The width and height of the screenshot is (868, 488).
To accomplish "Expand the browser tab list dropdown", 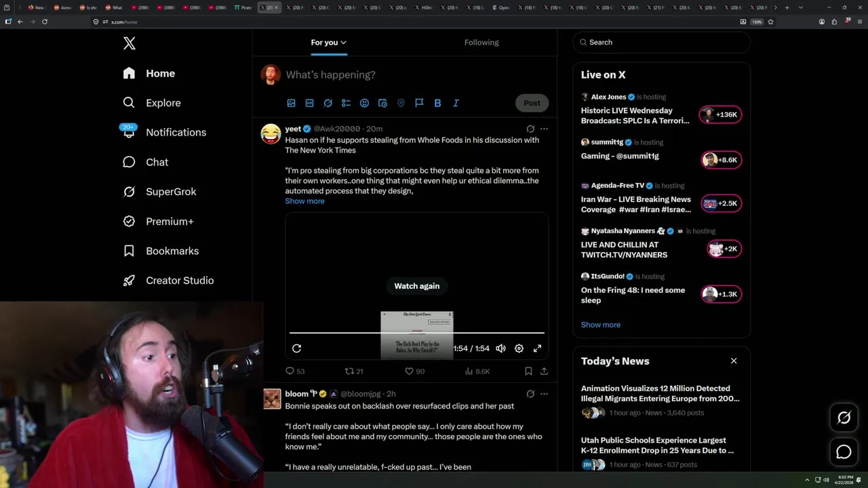I will (x=801, y=7).
